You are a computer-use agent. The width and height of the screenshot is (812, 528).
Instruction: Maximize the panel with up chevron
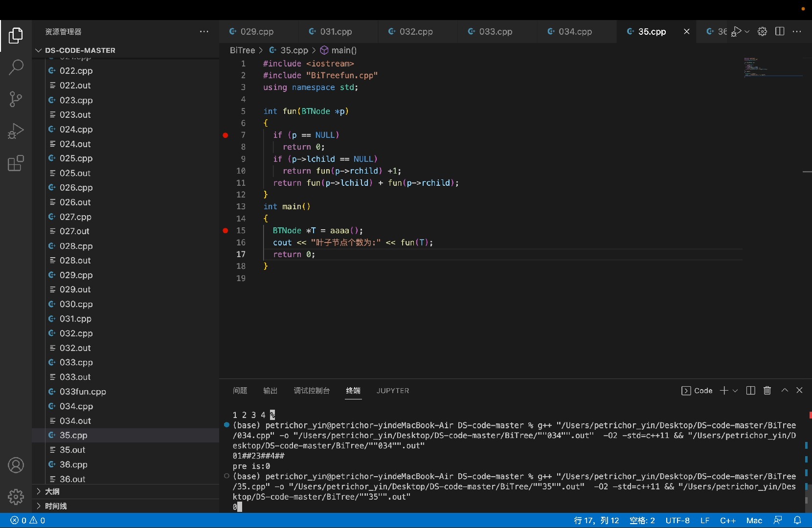pyautogui.click(x=785, y=391)
